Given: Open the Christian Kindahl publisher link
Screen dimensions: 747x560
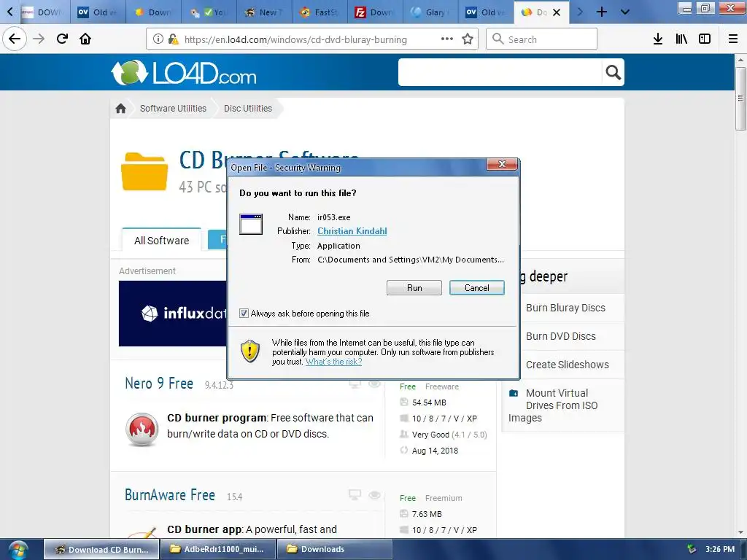Looking at the screenshot, I should [352, 231].
